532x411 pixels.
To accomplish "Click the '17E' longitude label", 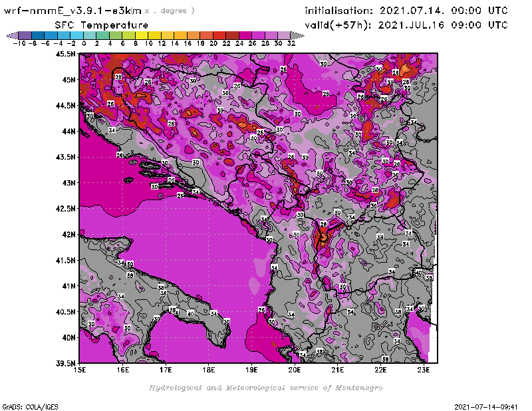I will (x=166, y=370).
